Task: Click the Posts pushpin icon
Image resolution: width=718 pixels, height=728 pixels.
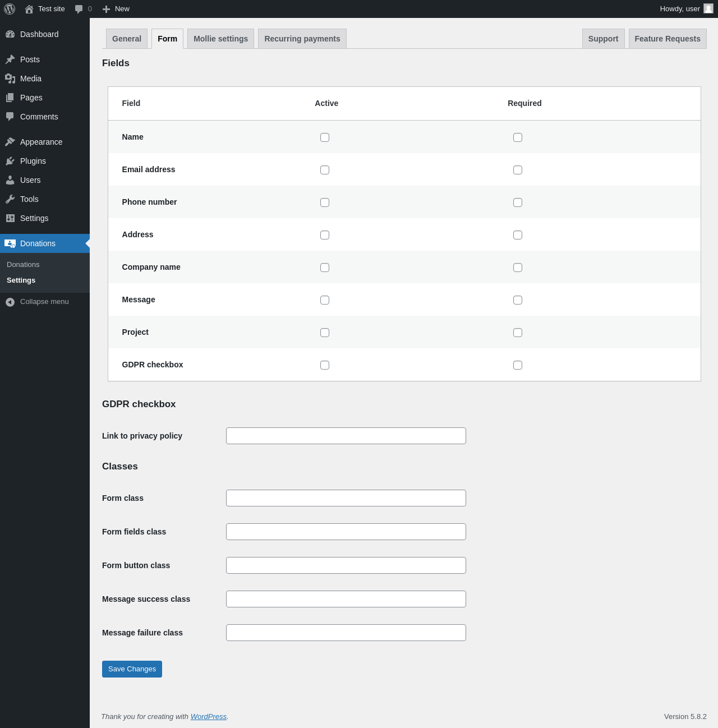Action: [x=10, y=59]
